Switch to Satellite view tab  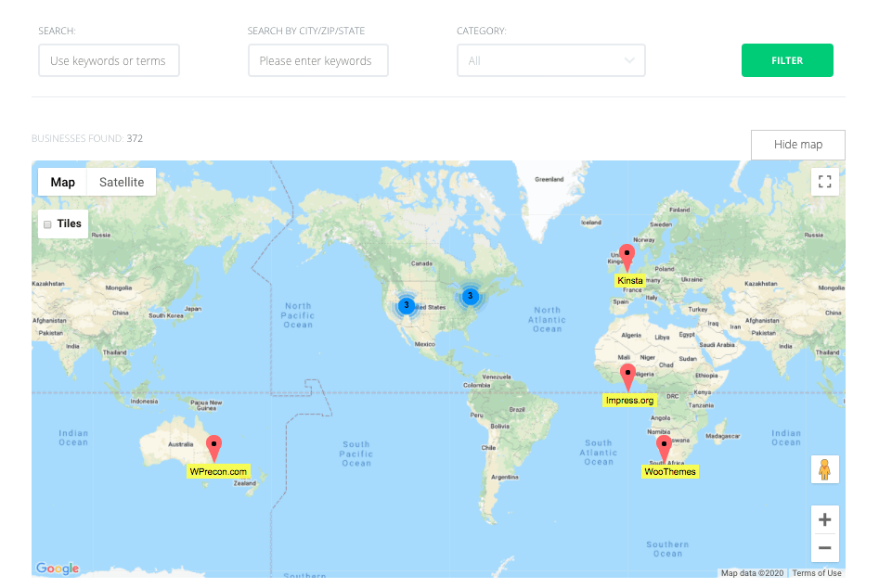[x=122, y=182]
